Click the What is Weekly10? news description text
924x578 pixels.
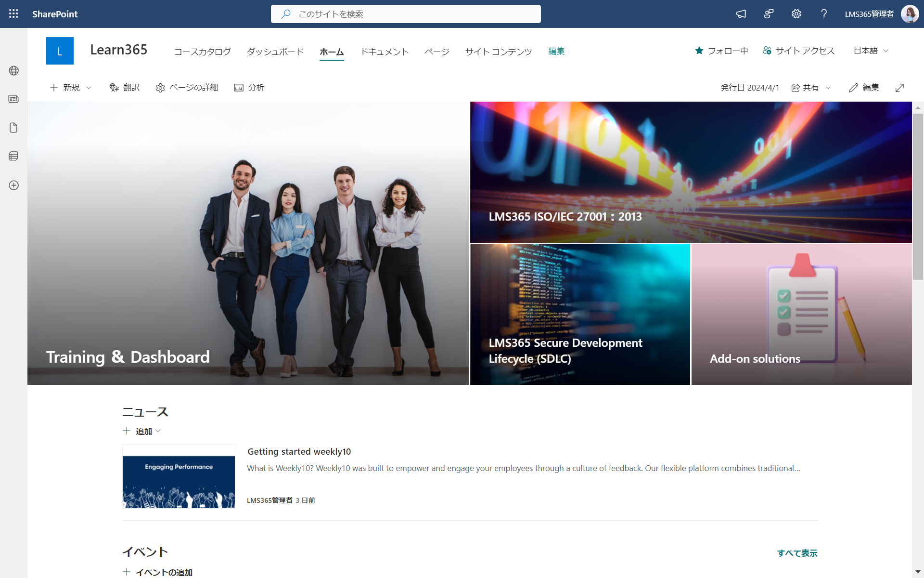[524, 468]
